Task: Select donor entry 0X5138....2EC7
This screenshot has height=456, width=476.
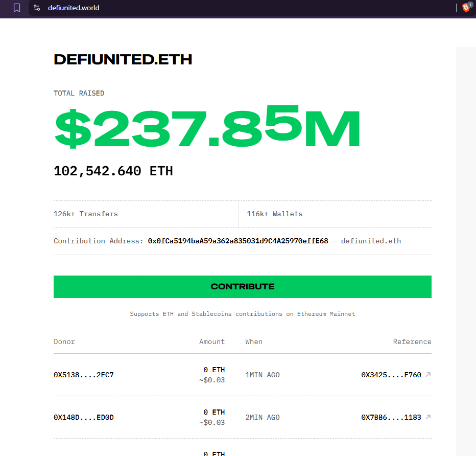Action: 83,374
